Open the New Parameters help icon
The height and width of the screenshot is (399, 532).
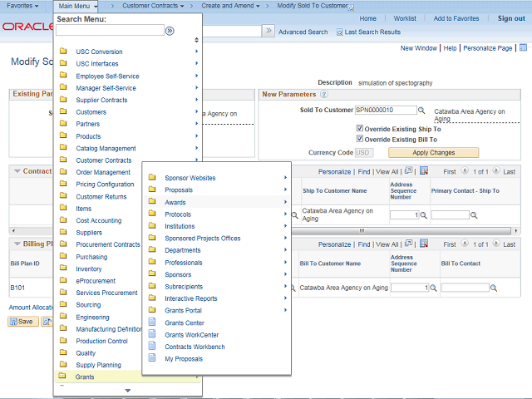pos(324,95)
